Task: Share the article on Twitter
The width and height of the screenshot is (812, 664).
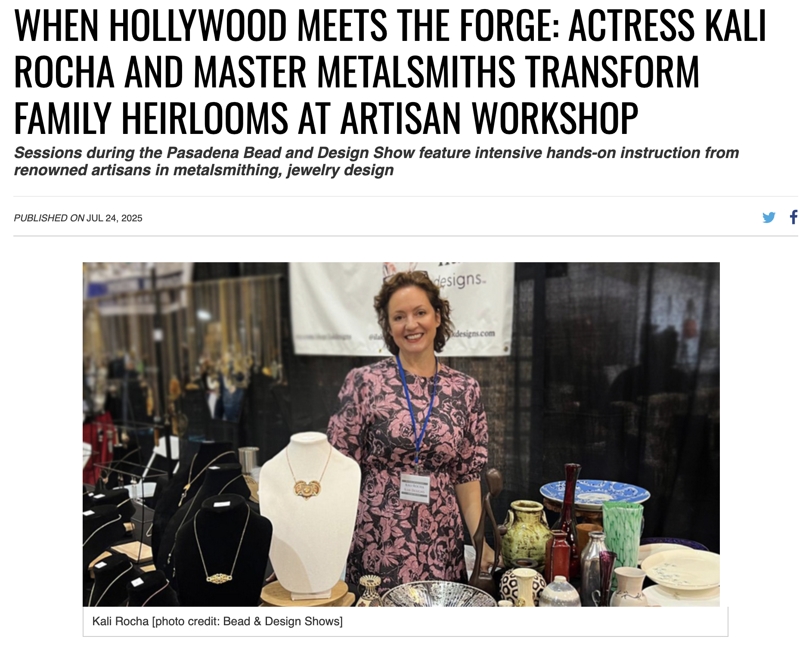Action: (769, 217)
